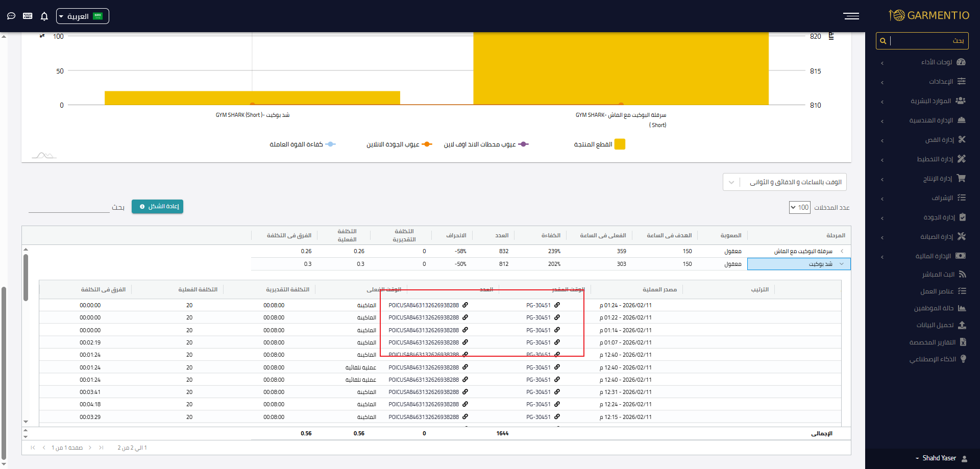Click the outer table's vertical scrollbar thumb
The height and width of the screenshot is (469, 980).
[26, 278]
